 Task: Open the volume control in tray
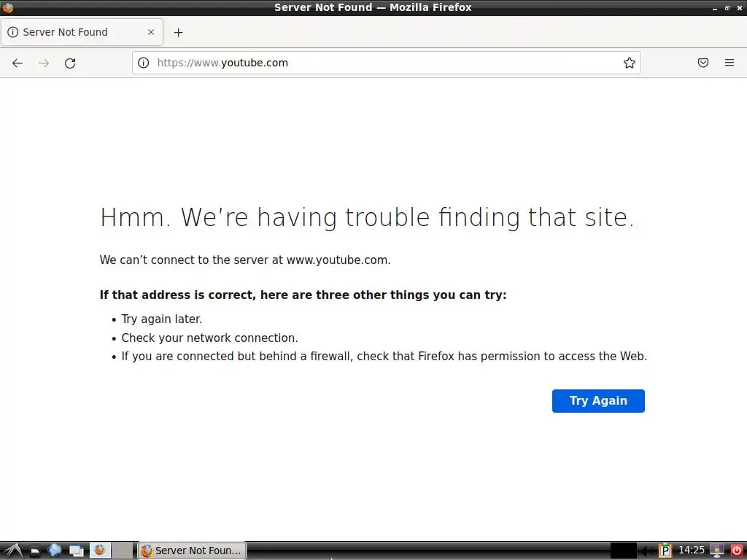[x=648, y=551]
